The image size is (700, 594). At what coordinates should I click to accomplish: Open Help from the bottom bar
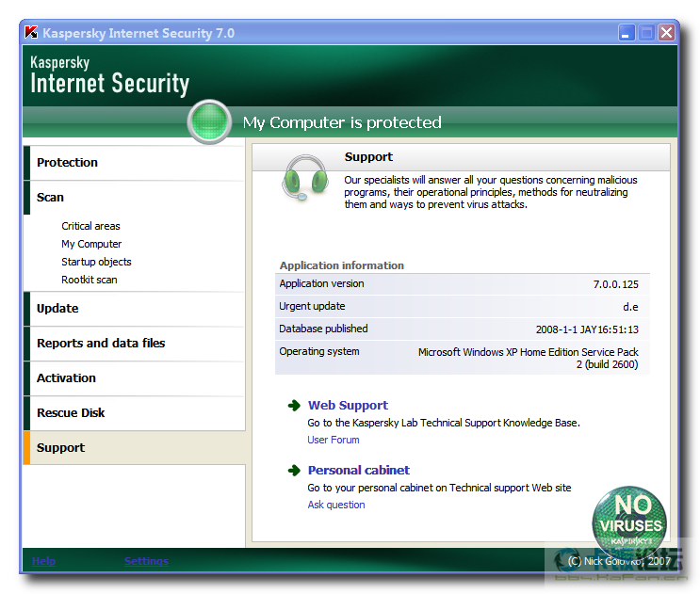43,561
